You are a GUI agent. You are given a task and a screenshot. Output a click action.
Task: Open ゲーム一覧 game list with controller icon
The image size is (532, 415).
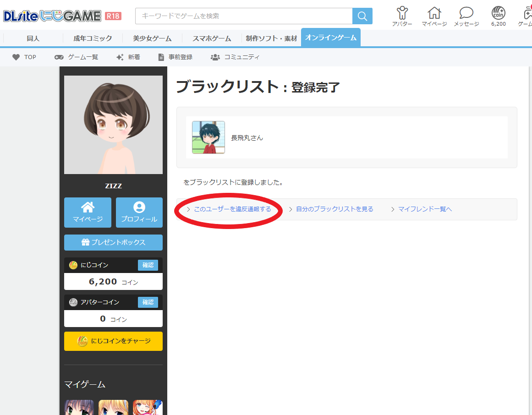76,57
